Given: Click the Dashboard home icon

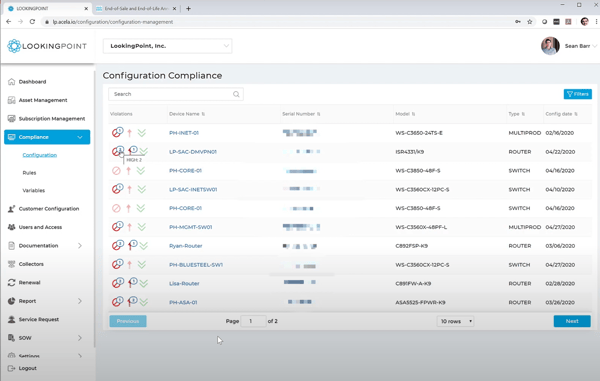Looking at the screenshot, I should pos(11,81).
